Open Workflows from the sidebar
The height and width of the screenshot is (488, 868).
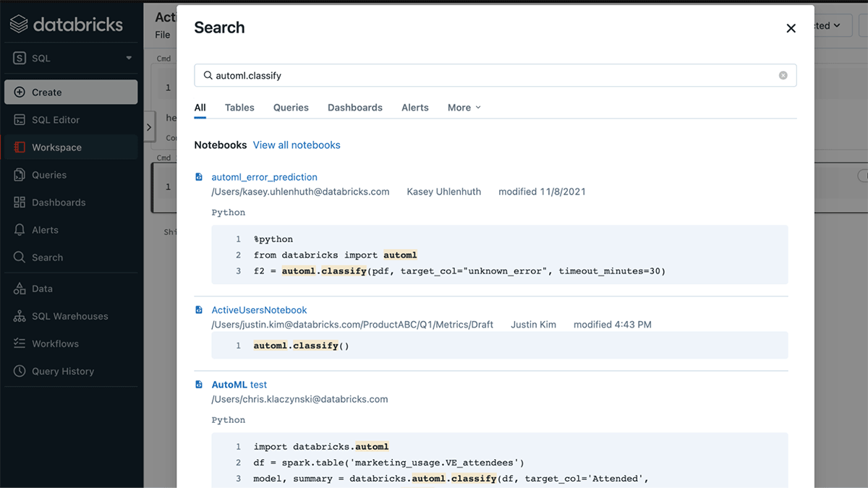tap(55, 344)
